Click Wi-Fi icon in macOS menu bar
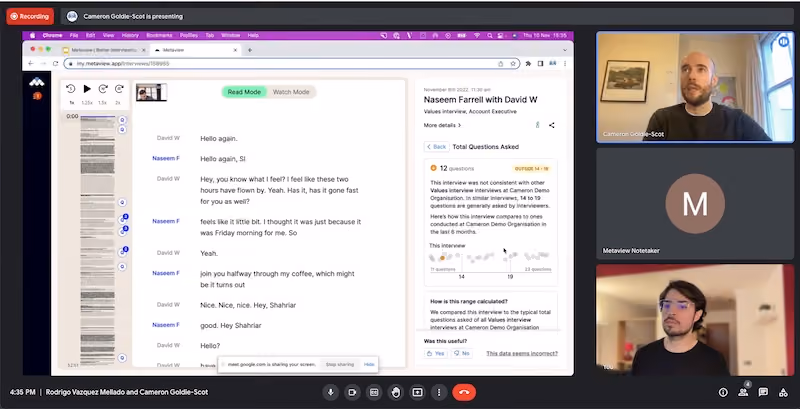 477,36
